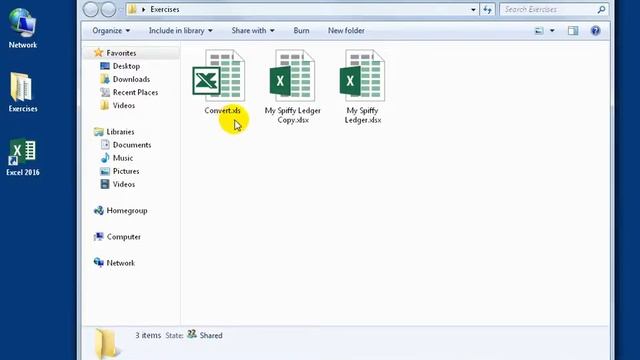Open Downloads under Favorites
The image size is (640, 360).
[x=131, y=79]
